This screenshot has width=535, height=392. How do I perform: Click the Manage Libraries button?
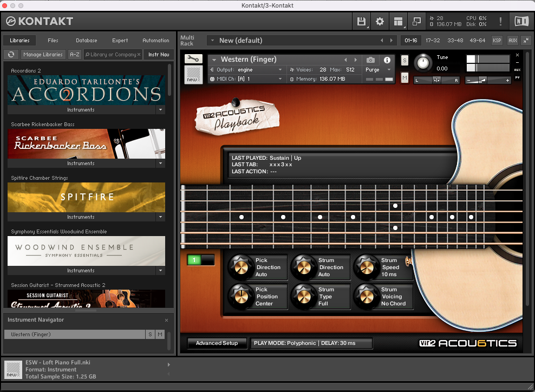tap(43, 55)
